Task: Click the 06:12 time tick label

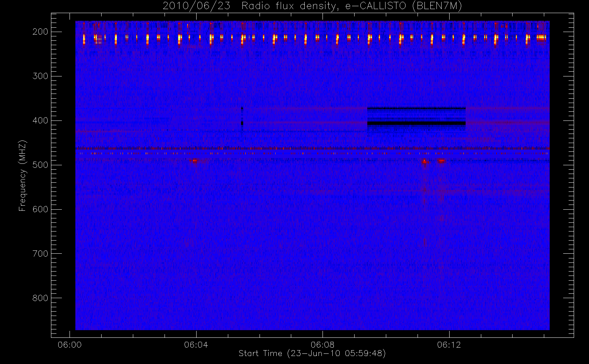Action: coord(449,345)
